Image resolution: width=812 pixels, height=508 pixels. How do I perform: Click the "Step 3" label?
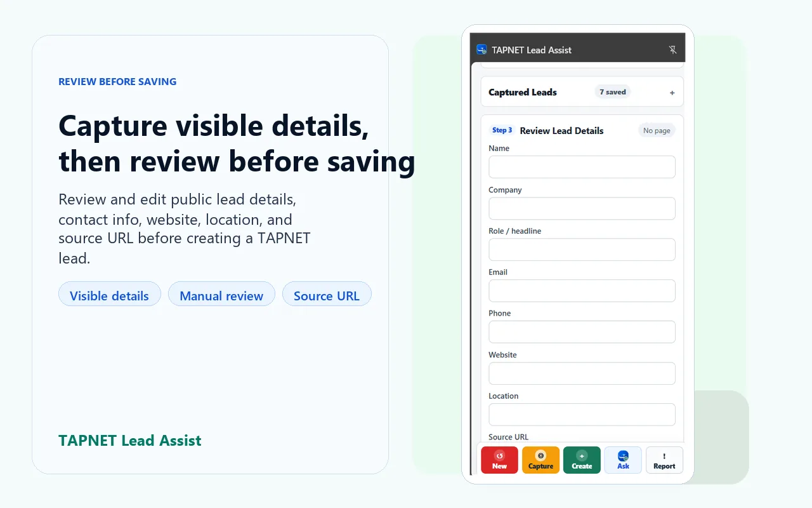pyautogui.click(x=502, y=130)
